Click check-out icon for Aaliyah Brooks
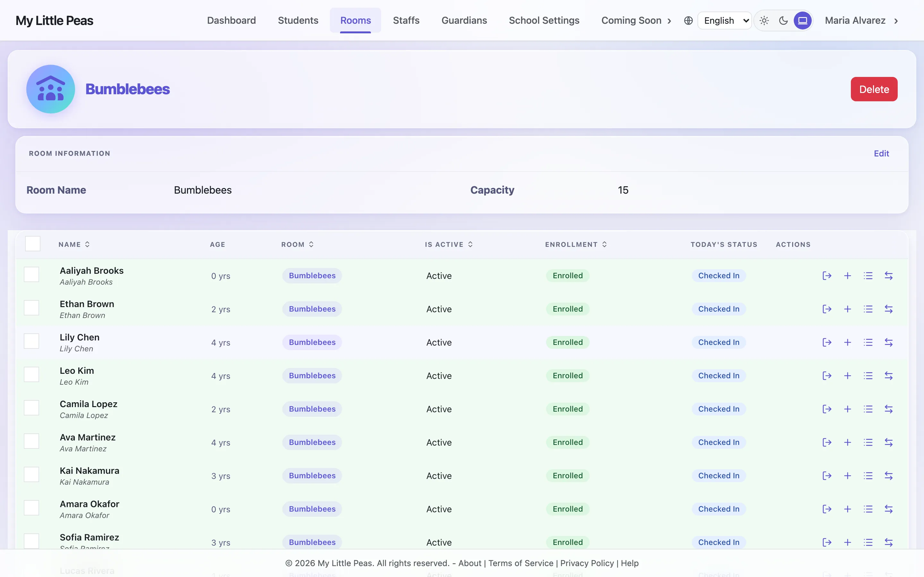This screenshot has width=924, height=577. click(x=827, y=276)
